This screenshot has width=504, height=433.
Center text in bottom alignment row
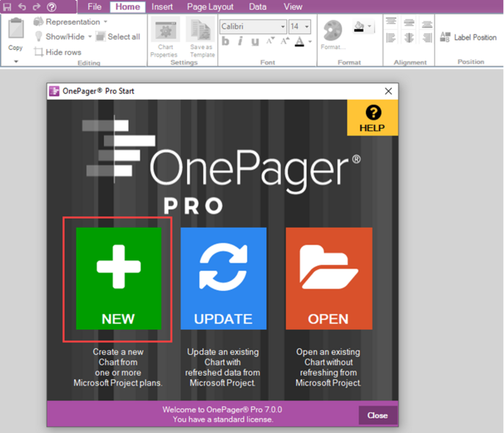coord(409,38)
